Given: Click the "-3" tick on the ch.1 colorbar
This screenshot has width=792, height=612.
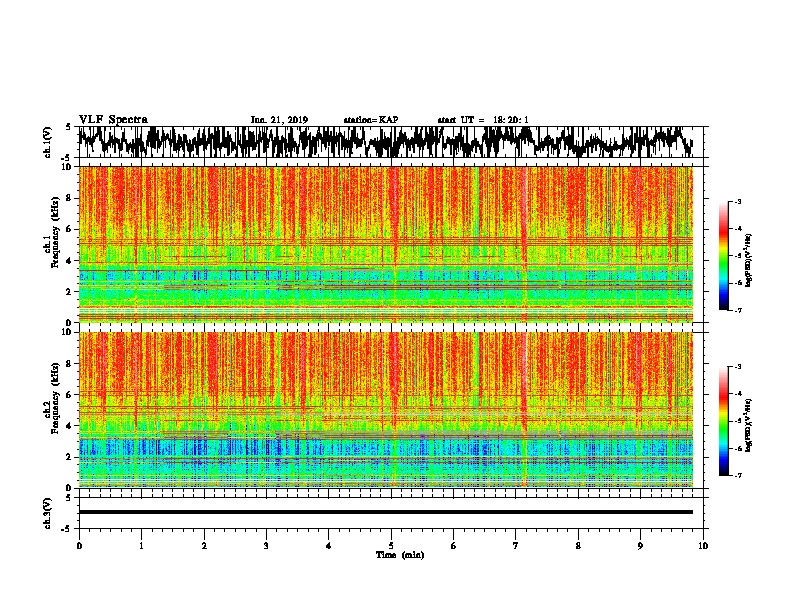Looking at the screenshot, I should pos(737,201).
